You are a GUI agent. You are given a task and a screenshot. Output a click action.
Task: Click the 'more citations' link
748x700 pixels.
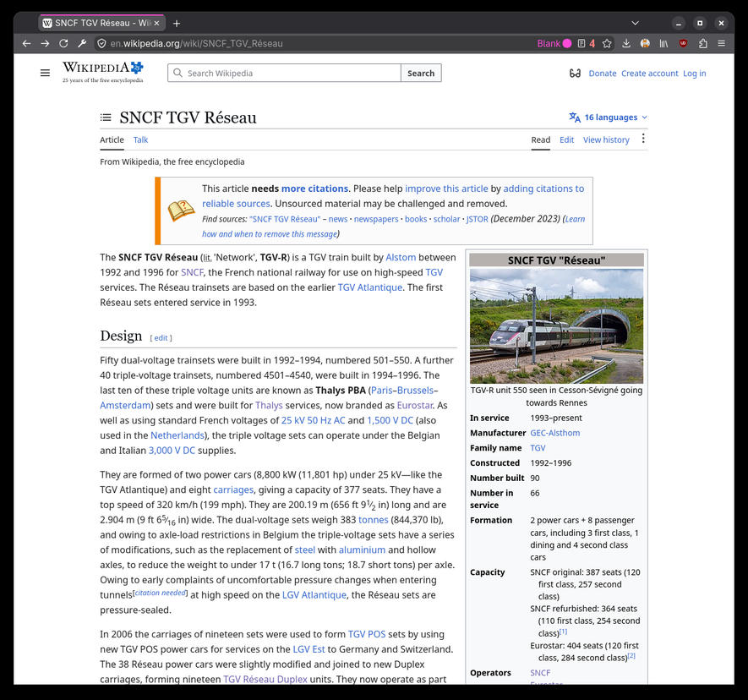tap(314, 189)
